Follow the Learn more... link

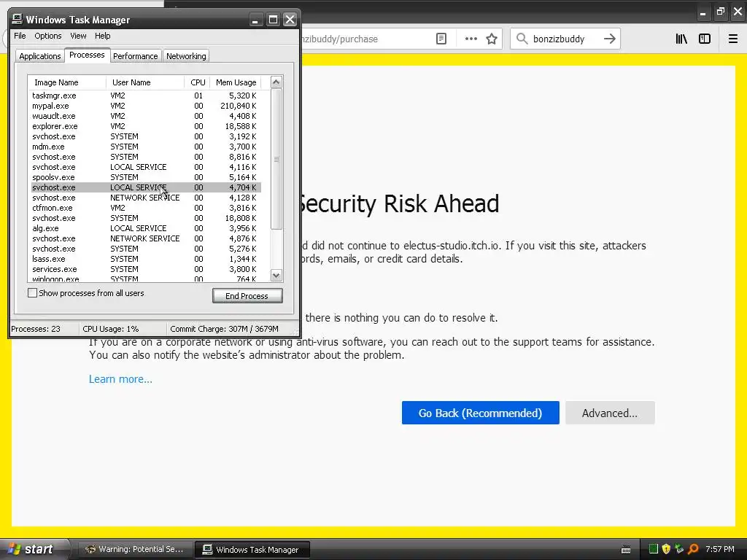coord(120,379)
